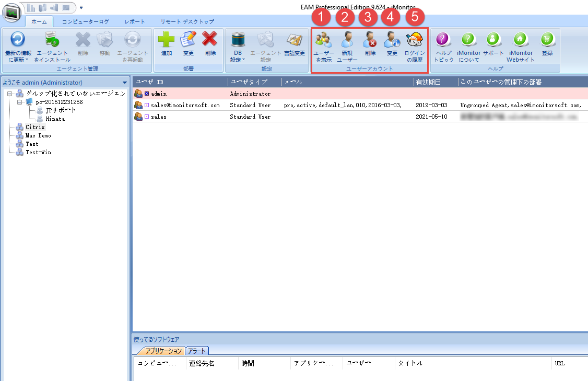This screenshot has height=381, width=588.
Task: Open the エージェント設定 icon
Action: click(x=265, y=39)
